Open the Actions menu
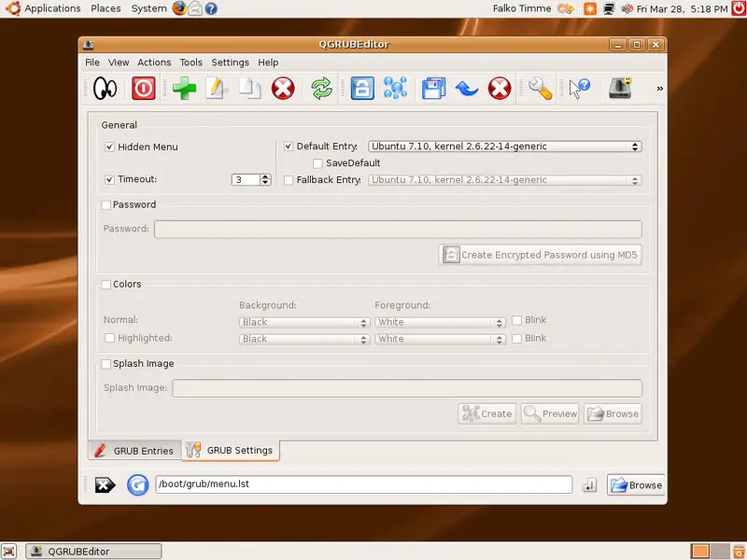 tap(154, 63)
